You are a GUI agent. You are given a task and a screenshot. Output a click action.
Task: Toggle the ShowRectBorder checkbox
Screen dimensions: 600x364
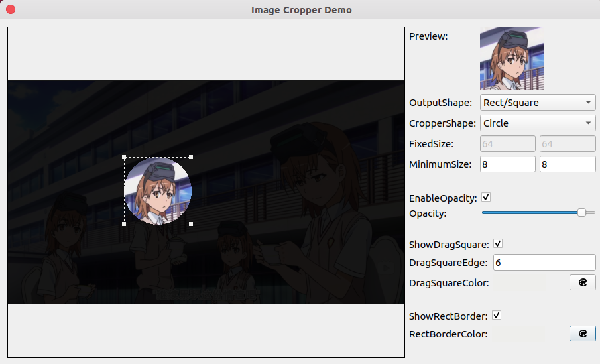pyautogui.click(x=497, y=316)
